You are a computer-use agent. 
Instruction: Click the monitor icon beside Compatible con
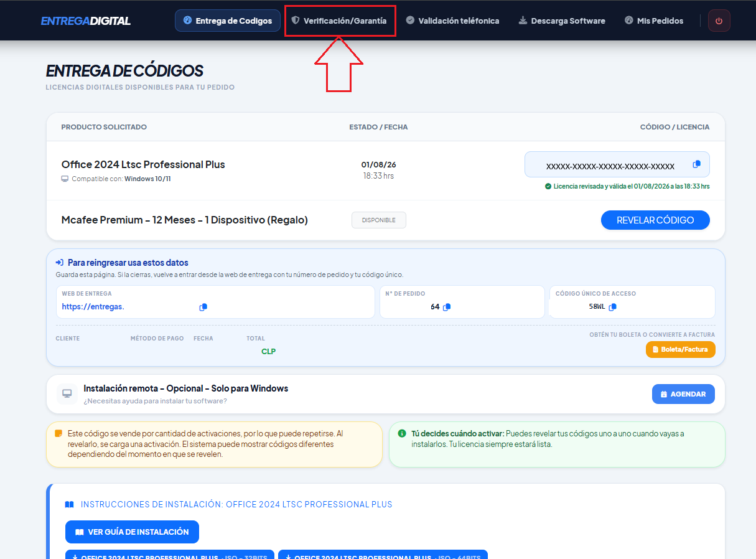coord(65,179)
